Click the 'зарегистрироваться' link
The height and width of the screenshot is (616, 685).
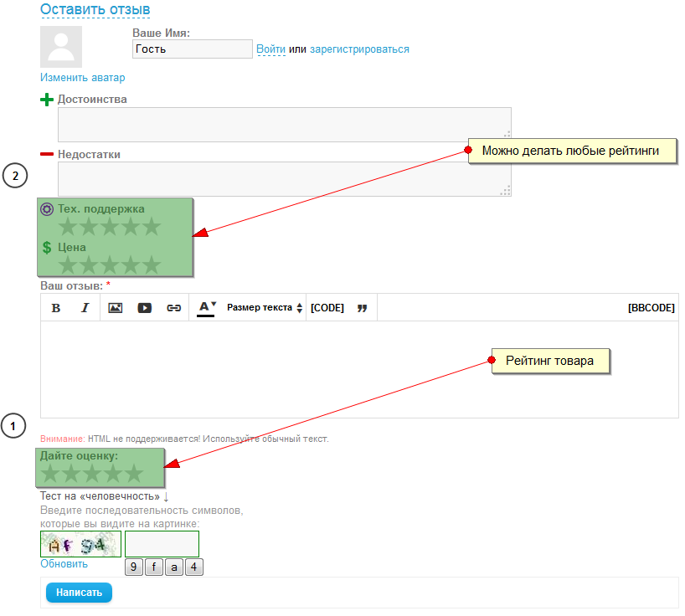pyautogui.click(x=359, y=49)
